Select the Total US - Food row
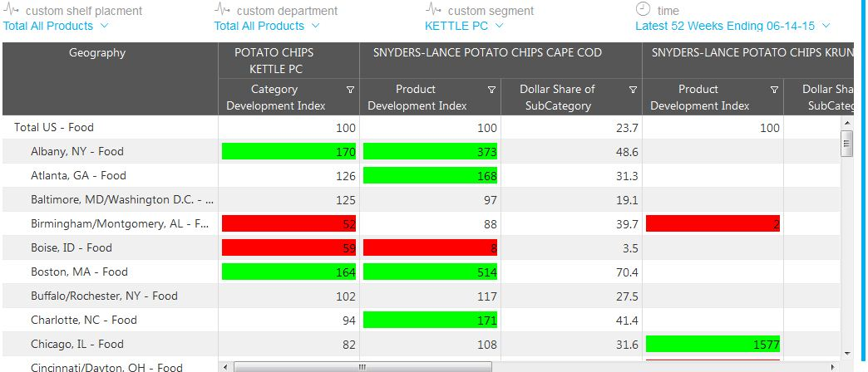The image size is (868, 372). coord(54,127)
